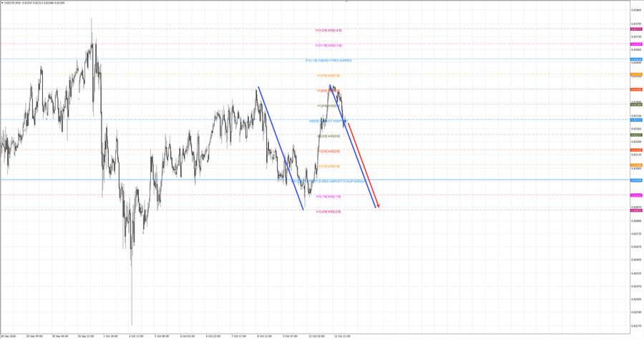Click the 0.82670 price scale value
The width and height of the screenshot is (644, 339).
[x=636, y=247]
